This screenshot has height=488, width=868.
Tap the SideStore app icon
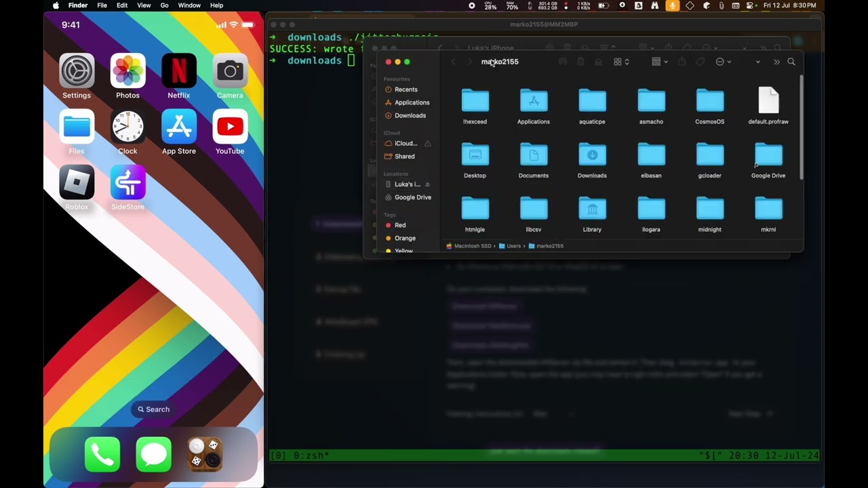(x=127, y=181)
